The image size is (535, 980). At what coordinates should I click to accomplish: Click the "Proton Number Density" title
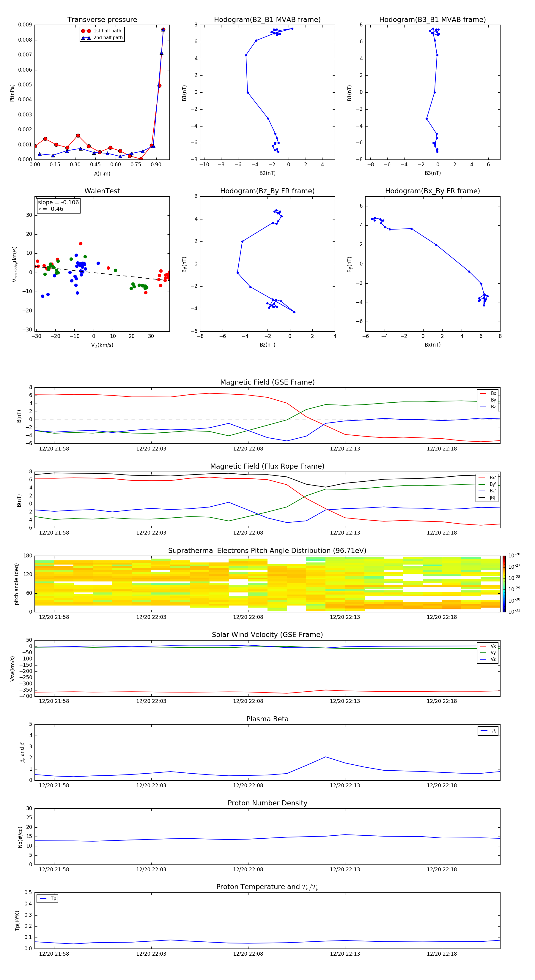[x=267, y=803]
